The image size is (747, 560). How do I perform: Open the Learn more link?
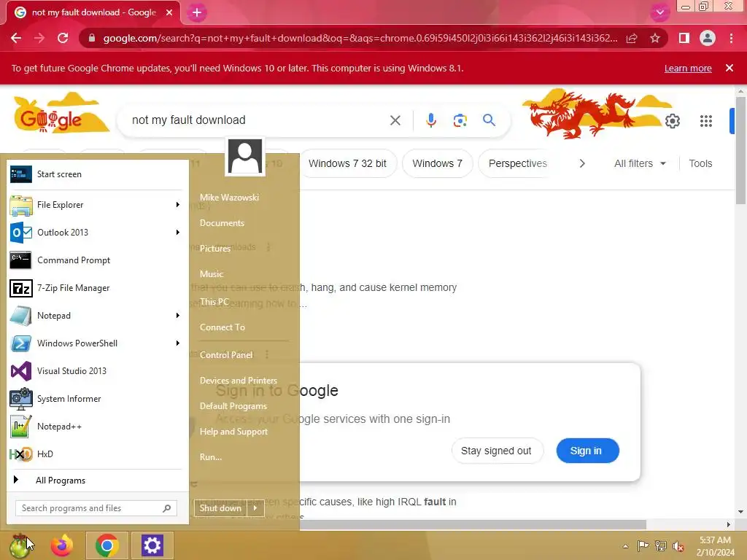(x=688, y=69)
